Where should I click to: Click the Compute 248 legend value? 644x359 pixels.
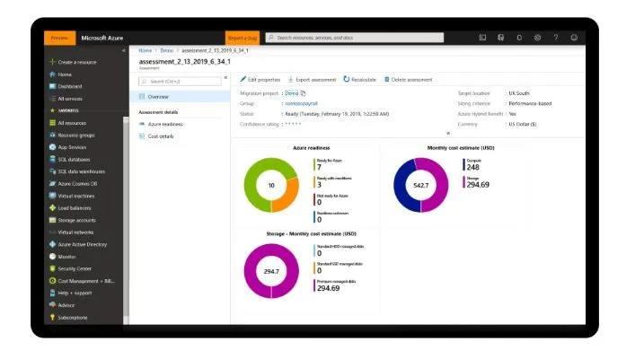click(x=472, y=168)
